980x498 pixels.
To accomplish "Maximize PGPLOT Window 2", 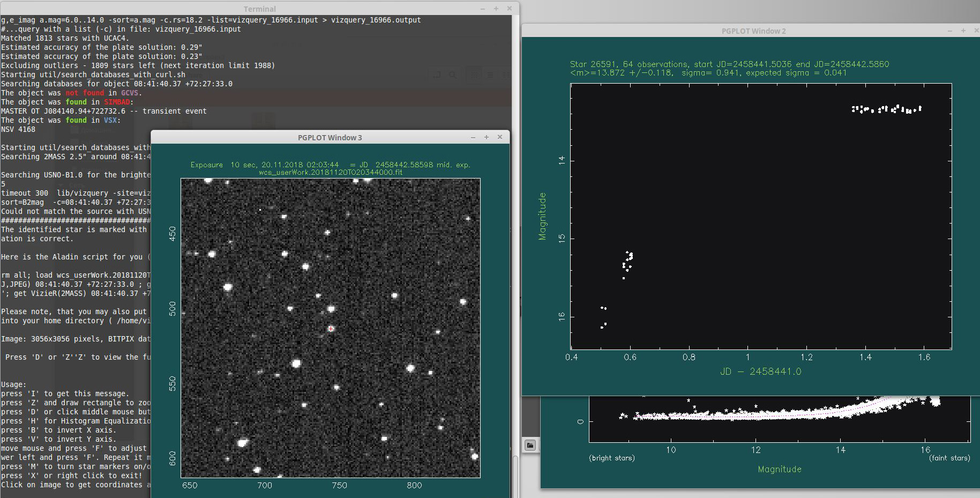I will (x=963, y=31).
